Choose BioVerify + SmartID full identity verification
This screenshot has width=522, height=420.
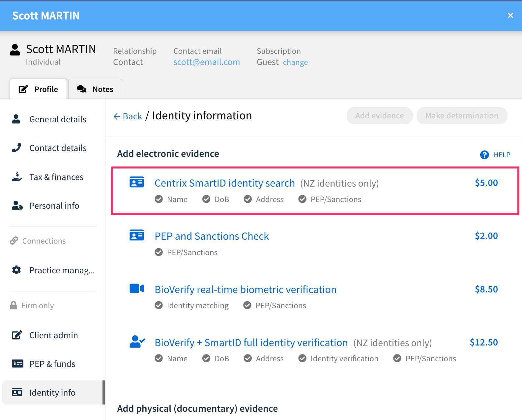click(251, 343)
